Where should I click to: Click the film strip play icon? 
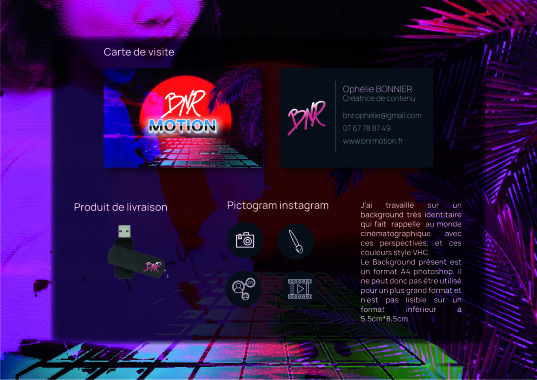tap(300, 289)
